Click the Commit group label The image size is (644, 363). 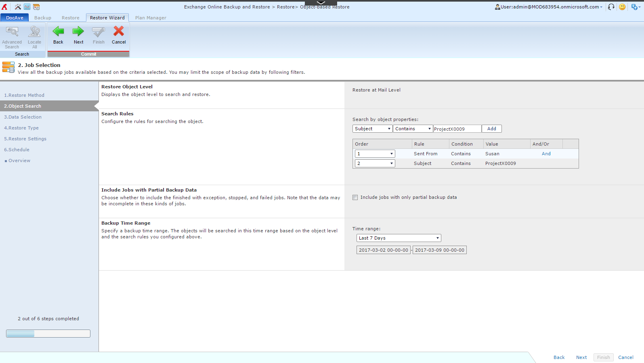point(88,54)
